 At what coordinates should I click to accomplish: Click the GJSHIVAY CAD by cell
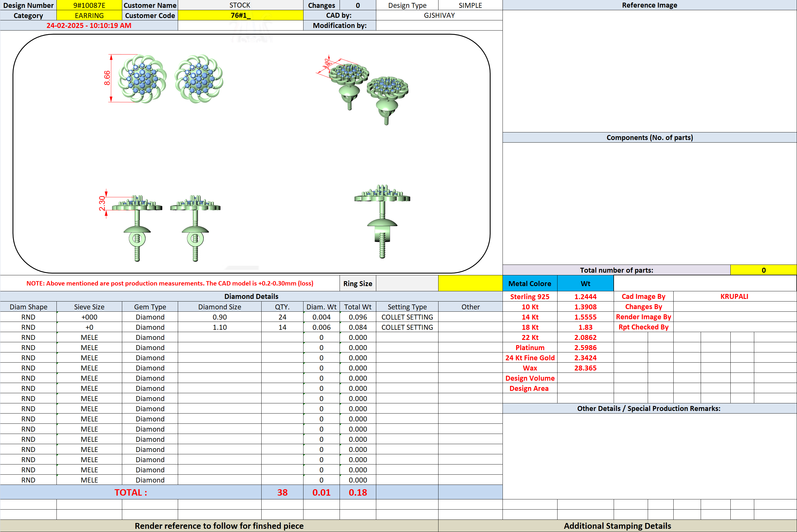pos(439,15)
